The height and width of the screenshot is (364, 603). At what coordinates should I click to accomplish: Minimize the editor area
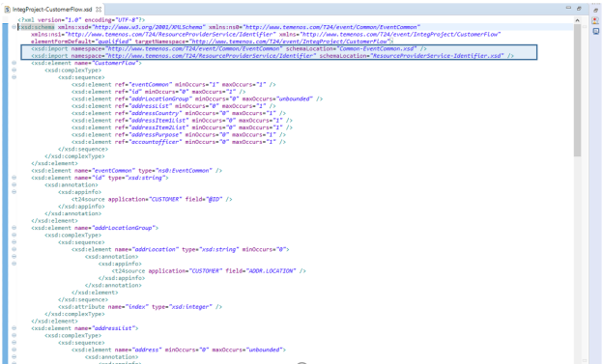click(x=568, y=8)
